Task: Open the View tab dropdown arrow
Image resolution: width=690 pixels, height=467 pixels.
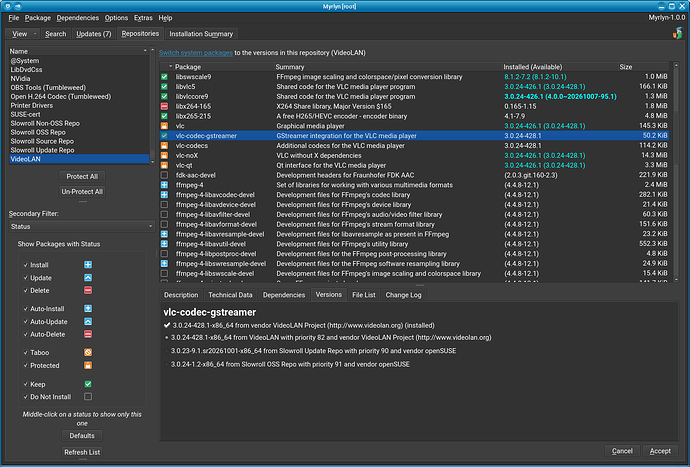Action: [x=35, y=34]
